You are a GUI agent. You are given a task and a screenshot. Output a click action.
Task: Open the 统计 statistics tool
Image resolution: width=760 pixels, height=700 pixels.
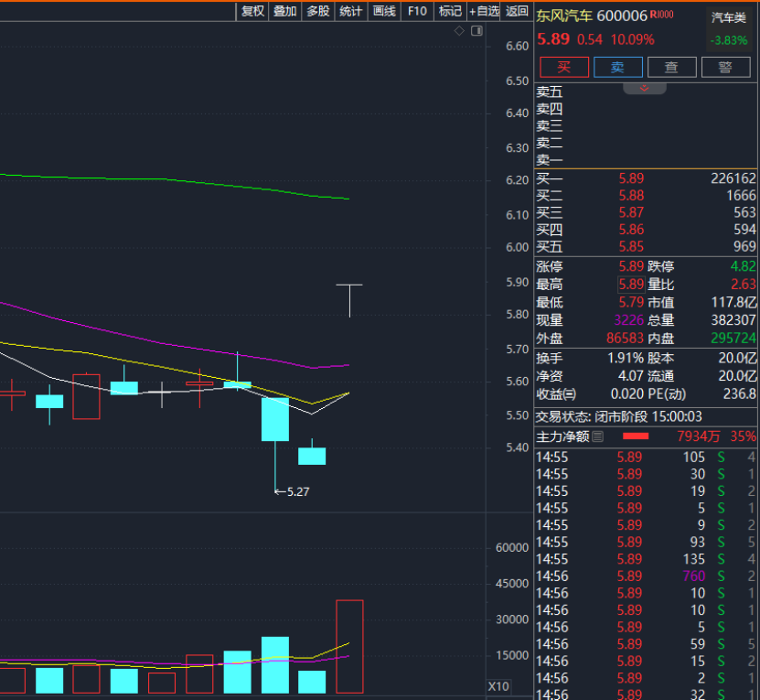coord(350,11)
